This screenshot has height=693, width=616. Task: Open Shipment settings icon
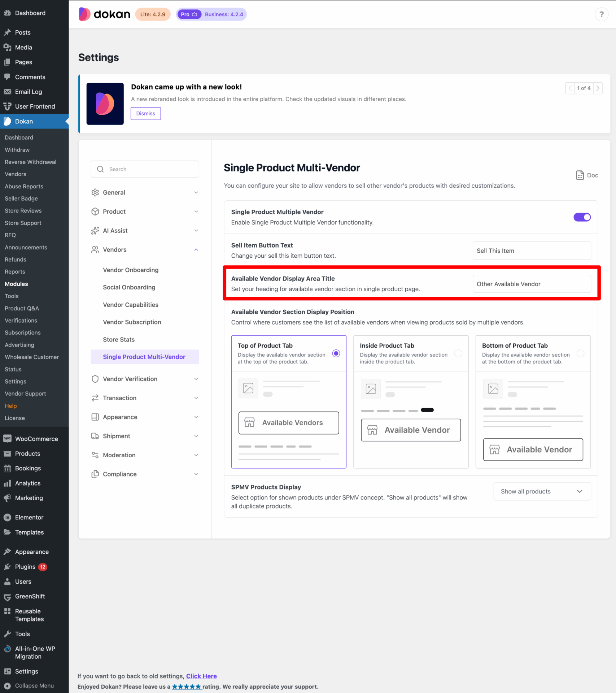95,436
